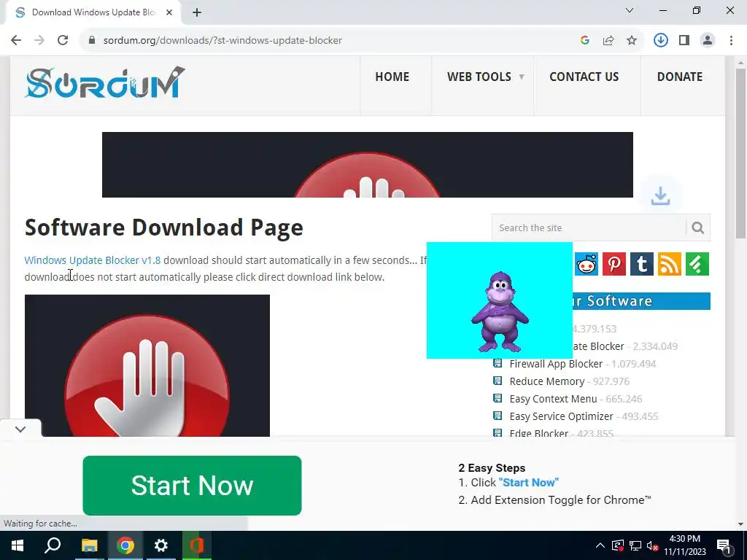Click the floating download arrow icon
Viewport: 747px width, 560px height.
click(x=660, y=195)
